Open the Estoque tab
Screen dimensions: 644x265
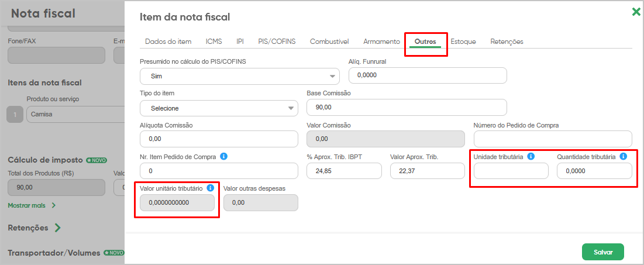(463, 42)
